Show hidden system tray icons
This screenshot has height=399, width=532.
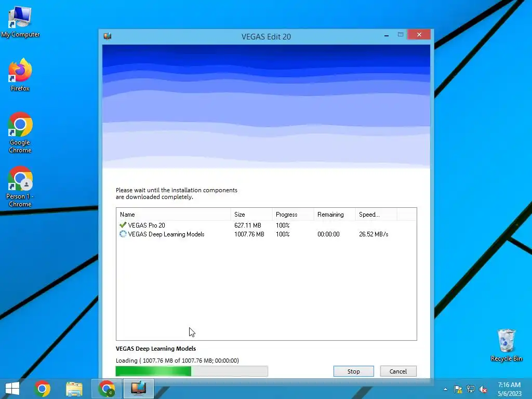(x=445, y=389)
